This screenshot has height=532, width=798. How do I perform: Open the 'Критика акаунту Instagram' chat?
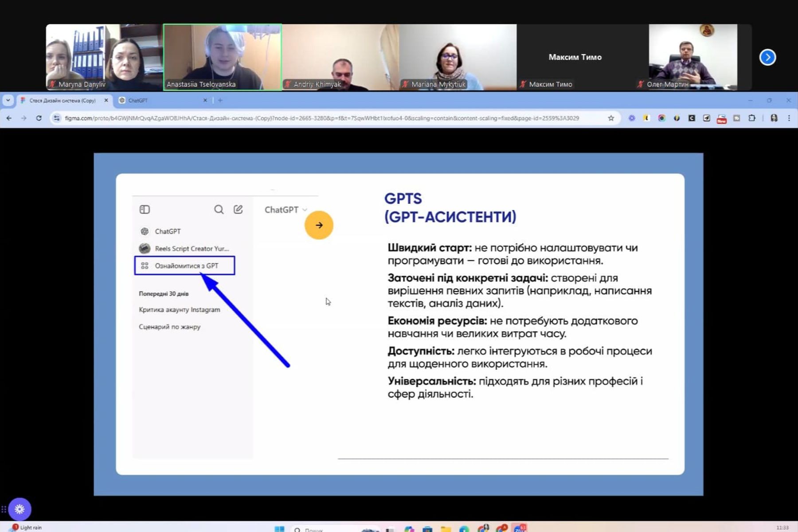180,309
